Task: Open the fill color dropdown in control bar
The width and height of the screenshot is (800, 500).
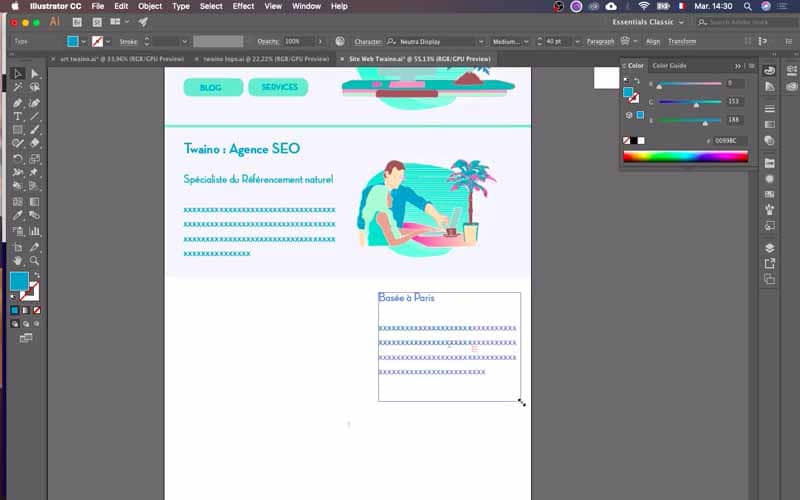Action: tap(83, 41)
